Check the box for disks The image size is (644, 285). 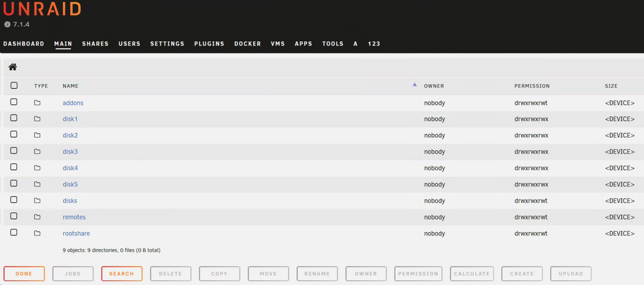(x=14, y=199)
